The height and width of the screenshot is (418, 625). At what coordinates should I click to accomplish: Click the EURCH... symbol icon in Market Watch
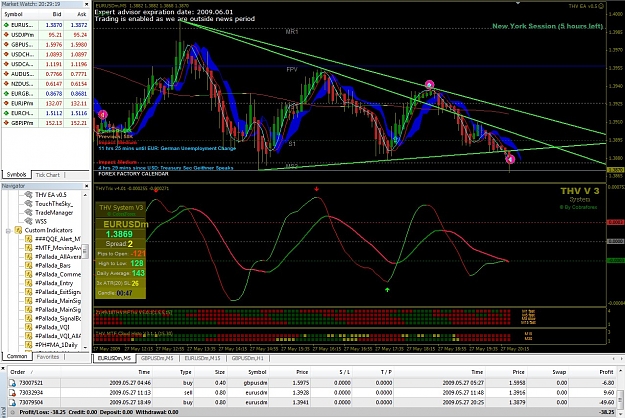point(6,113)
